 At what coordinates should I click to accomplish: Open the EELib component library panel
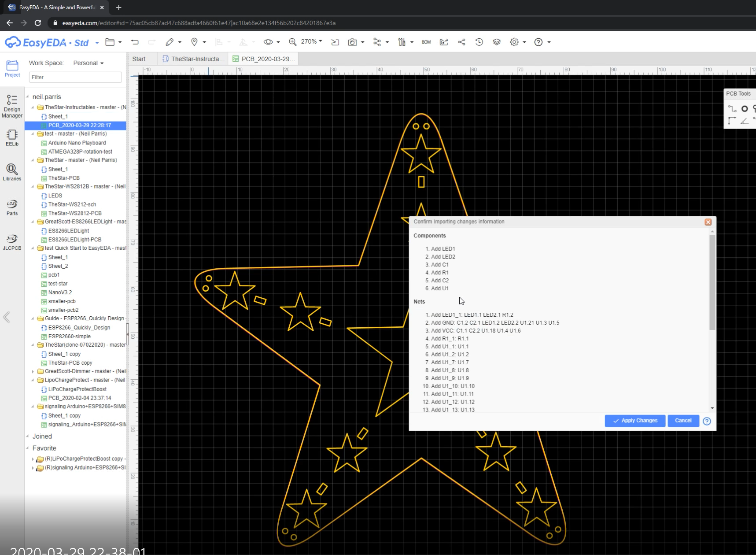tap(12, 137)
